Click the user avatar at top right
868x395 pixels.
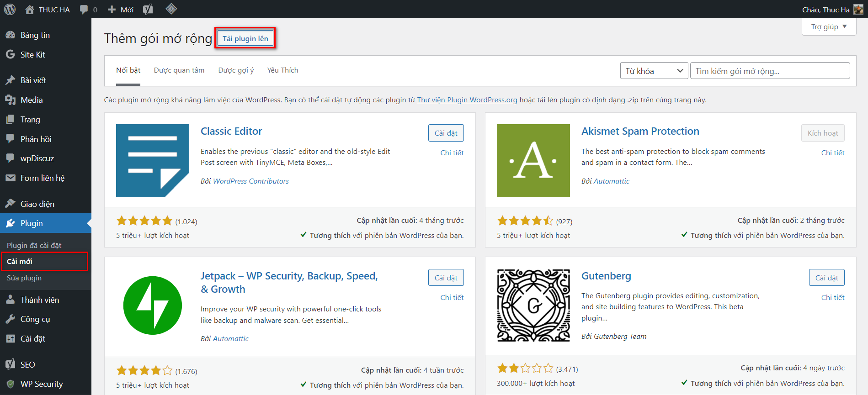click(x=858, y=10)
